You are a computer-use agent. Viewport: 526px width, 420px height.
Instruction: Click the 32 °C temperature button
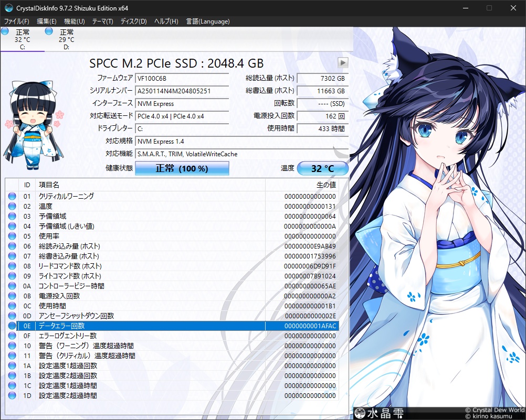coord(322,169)
